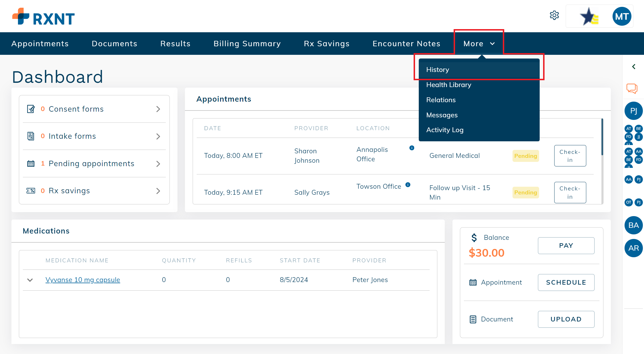Select the large PJ avatar

point(633,111)
